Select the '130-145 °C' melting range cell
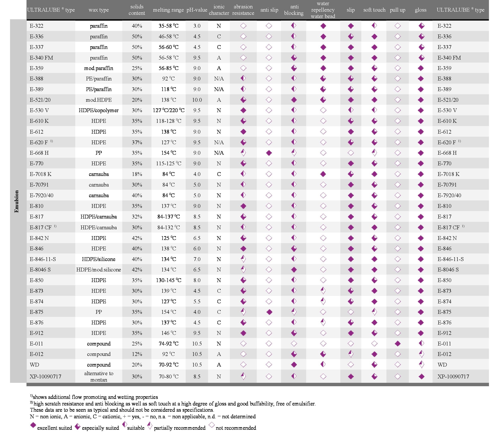This screenshot has height=444, width=504. pyautogui.click(x=169, y=280)
